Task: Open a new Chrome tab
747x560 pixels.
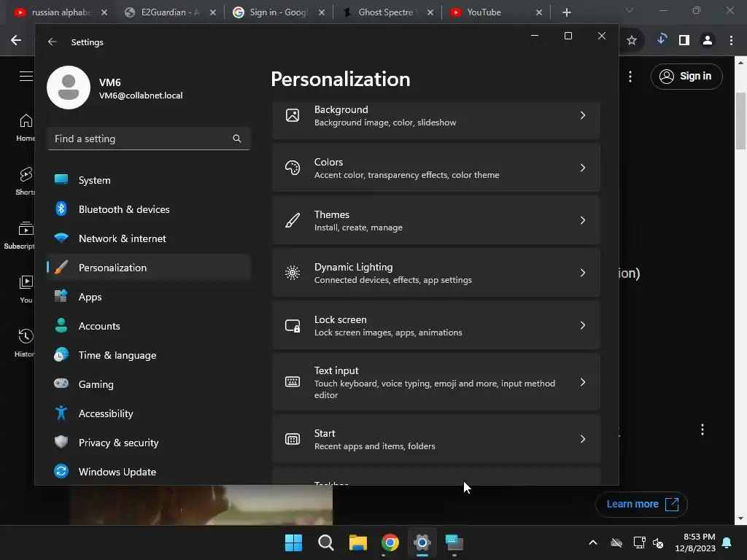Action: (566, 12)
